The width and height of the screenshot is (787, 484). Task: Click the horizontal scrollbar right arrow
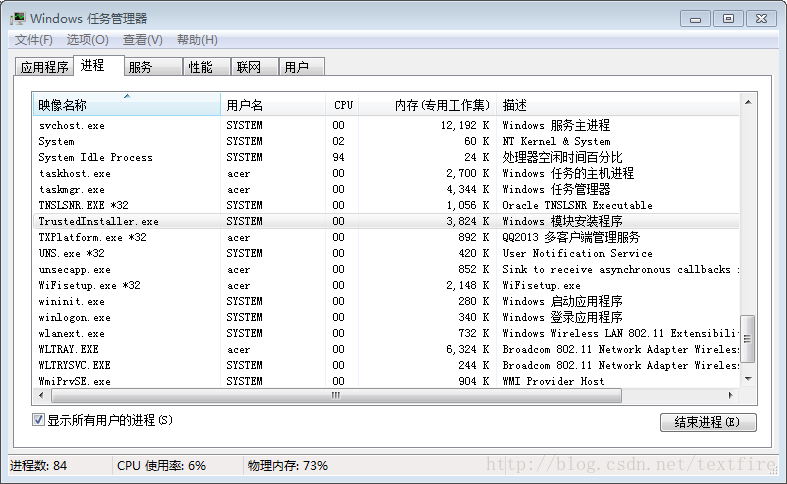tap(730, 395)
